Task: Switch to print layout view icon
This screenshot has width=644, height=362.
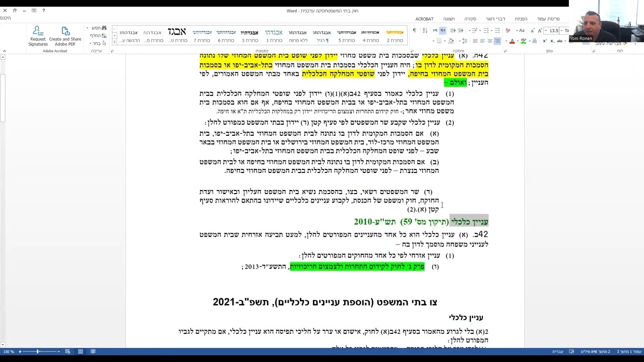Action: point(80,351)
